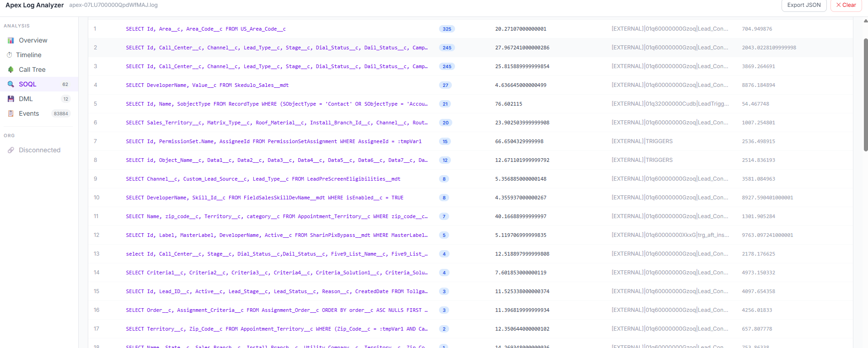Export the log as JSON
This screenshot has height=348, width=868.
click(x=804, y=5)
